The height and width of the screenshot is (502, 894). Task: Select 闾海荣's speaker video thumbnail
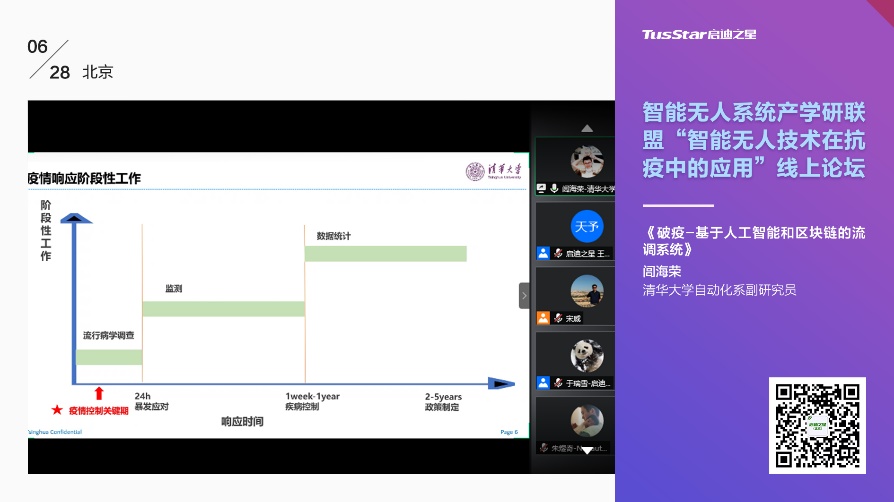coord(586,161)
